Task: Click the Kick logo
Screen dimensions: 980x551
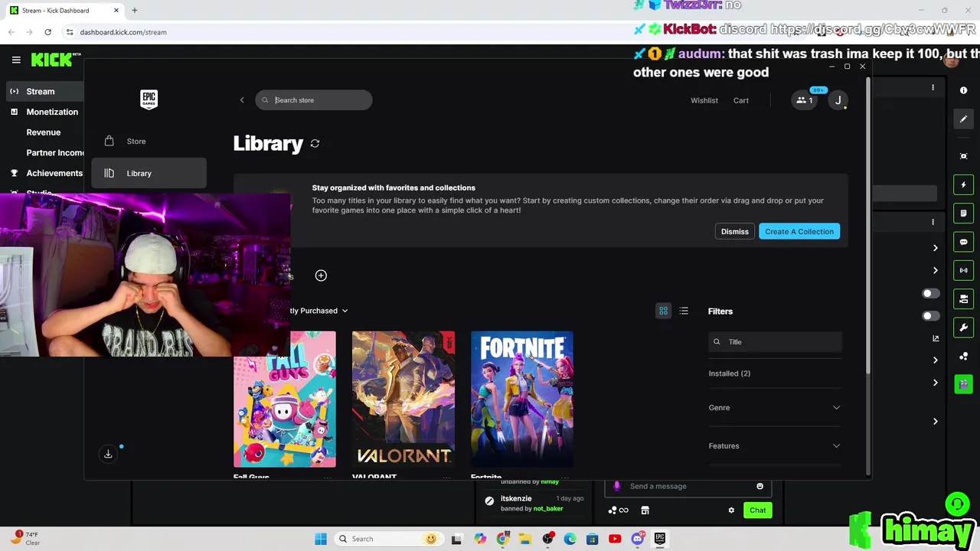Action: pos(52,59)
